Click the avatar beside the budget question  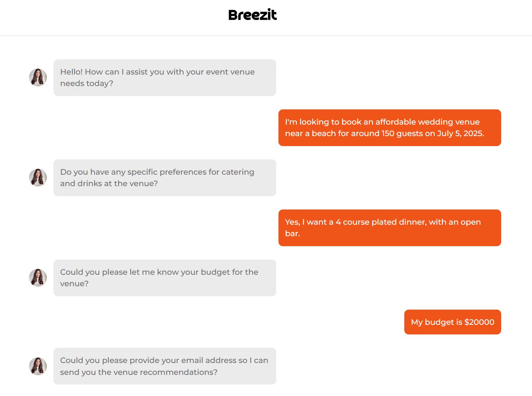point(38,278)
